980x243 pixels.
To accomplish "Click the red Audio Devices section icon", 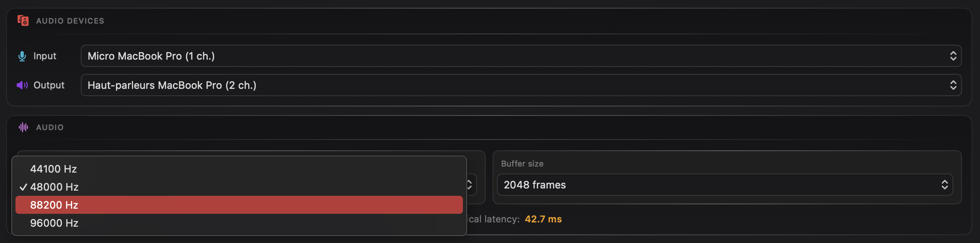I will tap(23, 21).
